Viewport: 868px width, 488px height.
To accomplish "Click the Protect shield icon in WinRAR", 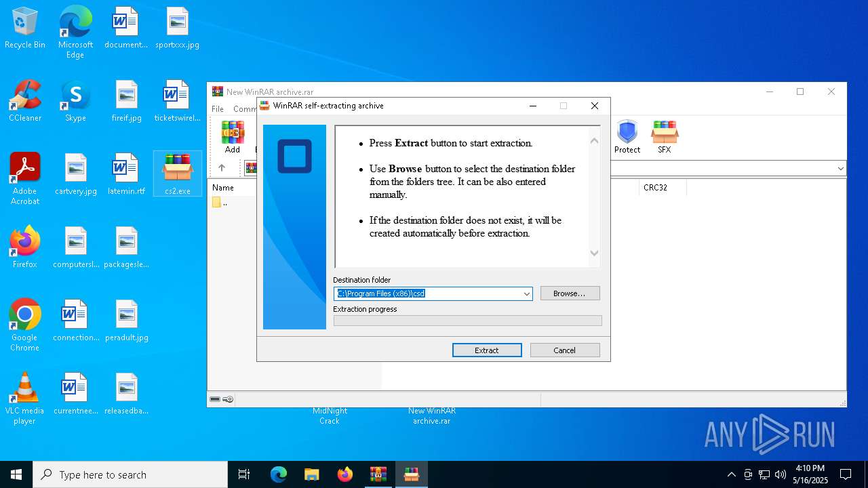I will point(627,137).
